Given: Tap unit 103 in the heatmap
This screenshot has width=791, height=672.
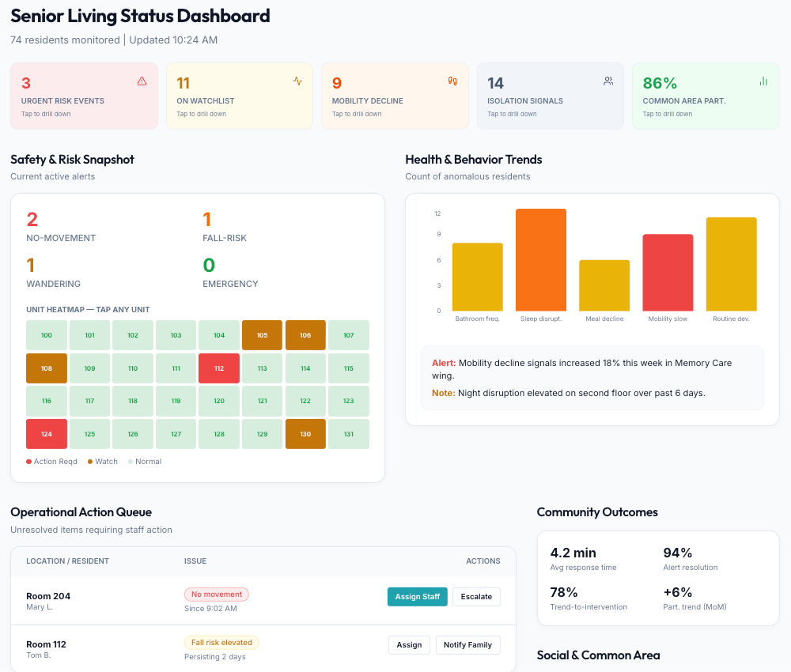Looking at the screenshot, I should pyautogui.click(x=176, y=335).
